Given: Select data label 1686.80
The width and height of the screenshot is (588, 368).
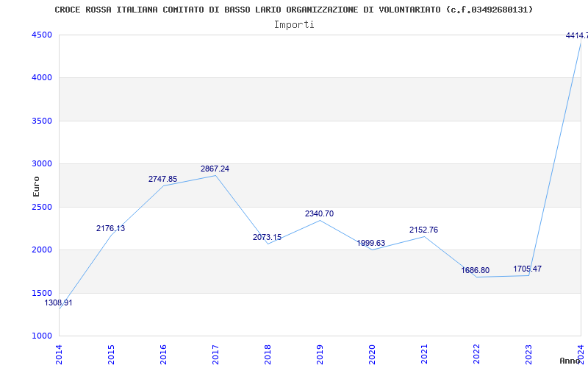Looking at the screenshot, I should tap(475, 271).
